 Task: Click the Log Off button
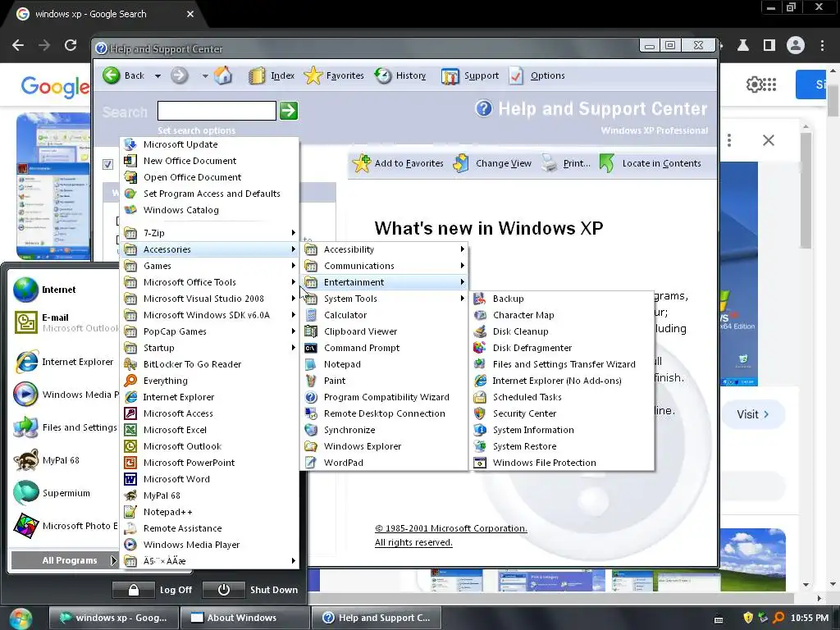[153, 590]
